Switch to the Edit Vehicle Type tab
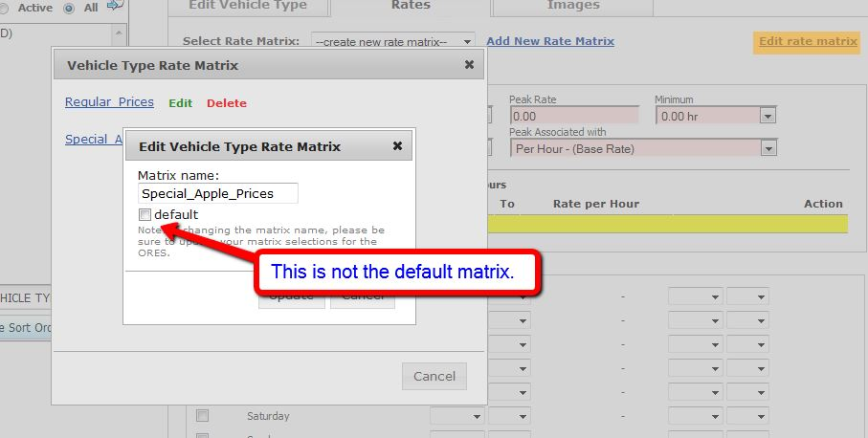This screenshot has height=438, width=868. [x=248, y=6]
